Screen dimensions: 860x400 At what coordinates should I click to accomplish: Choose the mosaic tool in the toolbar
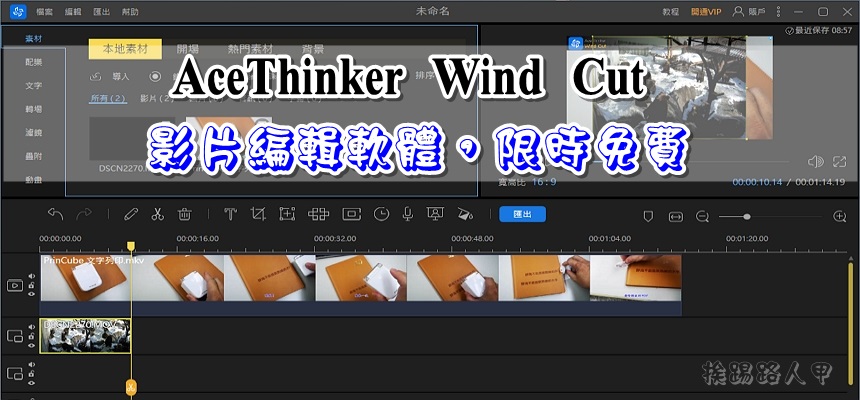pos(318,215)
